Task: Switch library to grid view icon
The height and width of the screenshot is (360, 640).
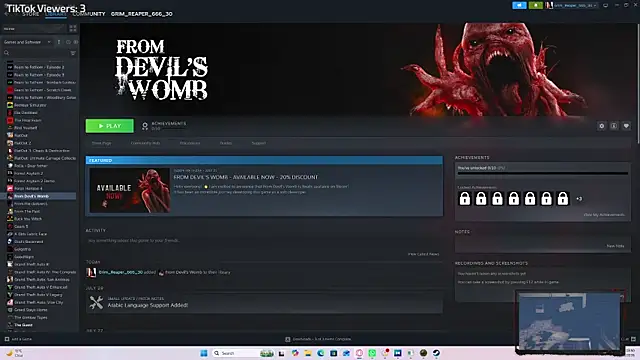Action: click(73, 29)
